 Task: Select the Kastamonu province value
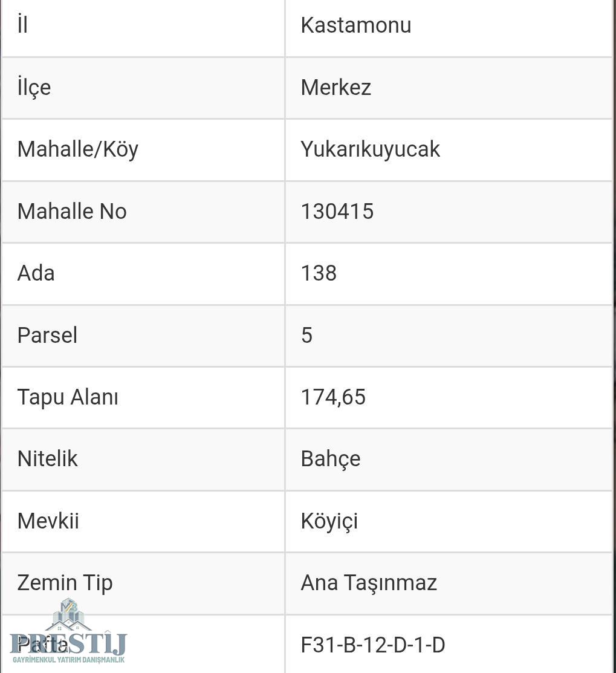pyautogui.click(x=356, y=25)
